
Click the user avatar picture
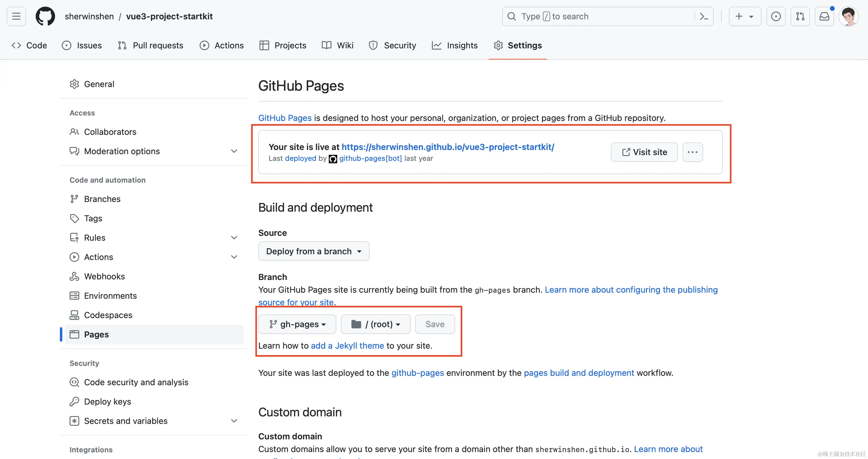point(848,16)
